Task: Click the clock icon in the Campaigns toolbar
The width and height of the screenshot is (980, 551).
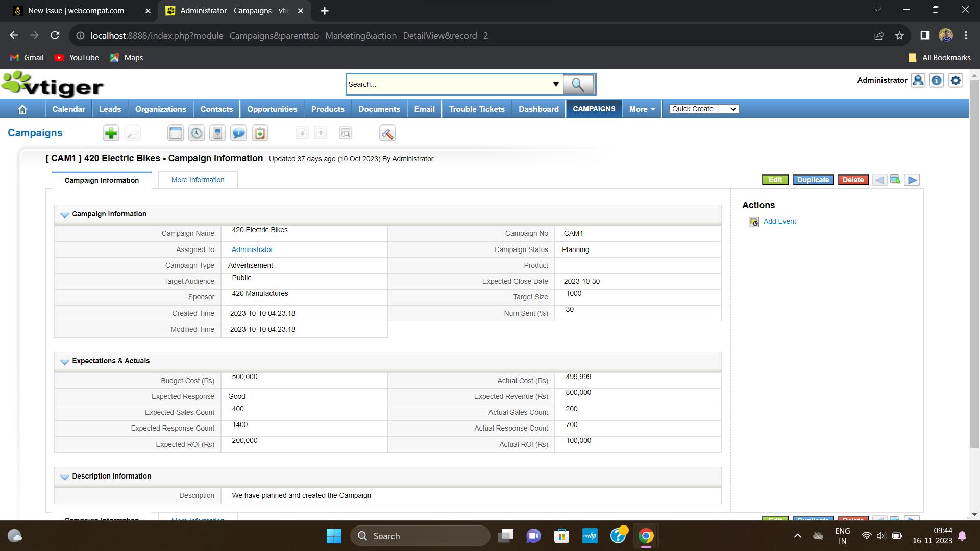Action: click(197, 133)
